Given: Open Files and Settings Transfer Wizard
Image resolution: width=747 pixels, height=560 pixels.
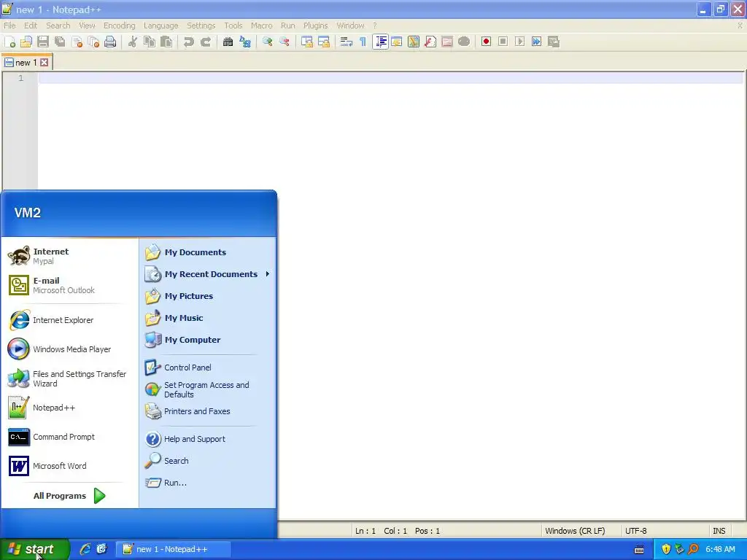Looking at the screenshot, I should (x=69, y=378).
